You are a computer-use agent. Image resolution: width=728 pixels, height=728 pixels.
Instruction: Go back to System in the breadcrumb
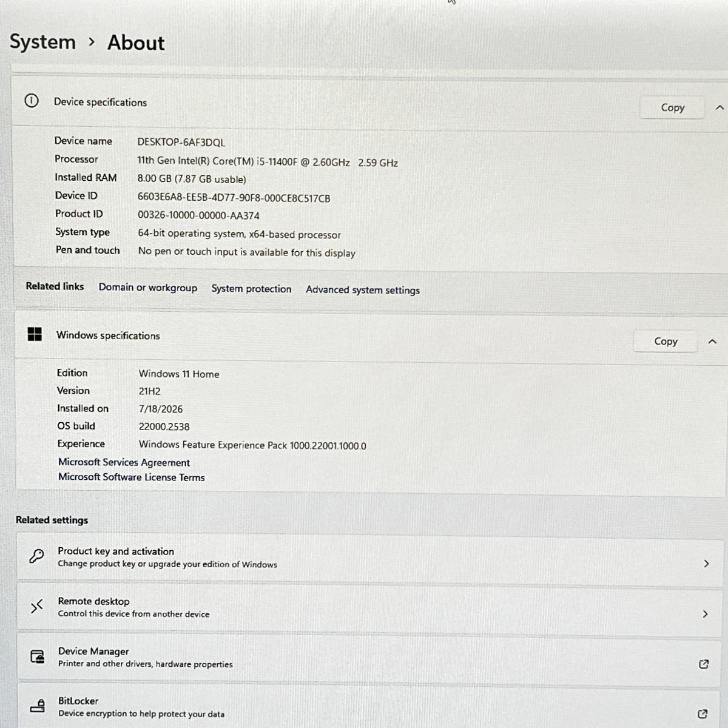(x=42, y=42)
